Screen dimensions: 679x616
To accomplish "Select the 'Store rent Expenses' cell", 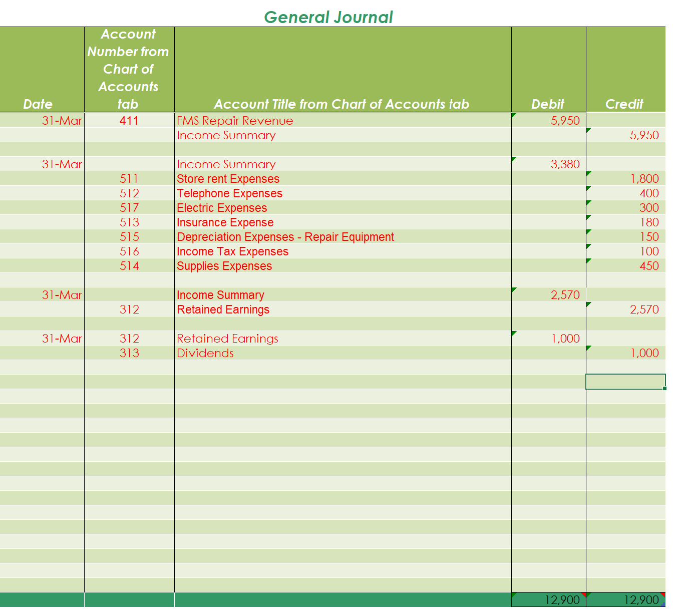I will click(x=343, y=179).
